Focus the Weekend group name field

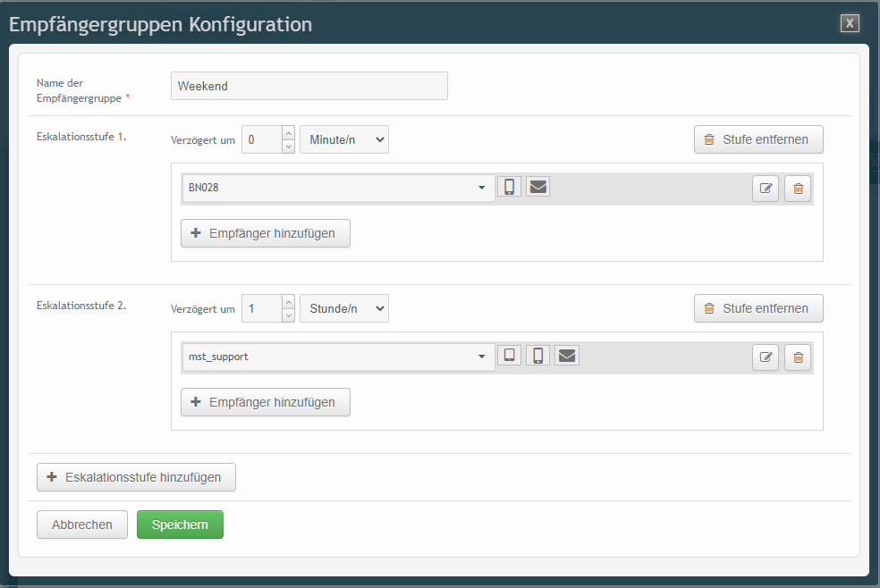point(309,86)
